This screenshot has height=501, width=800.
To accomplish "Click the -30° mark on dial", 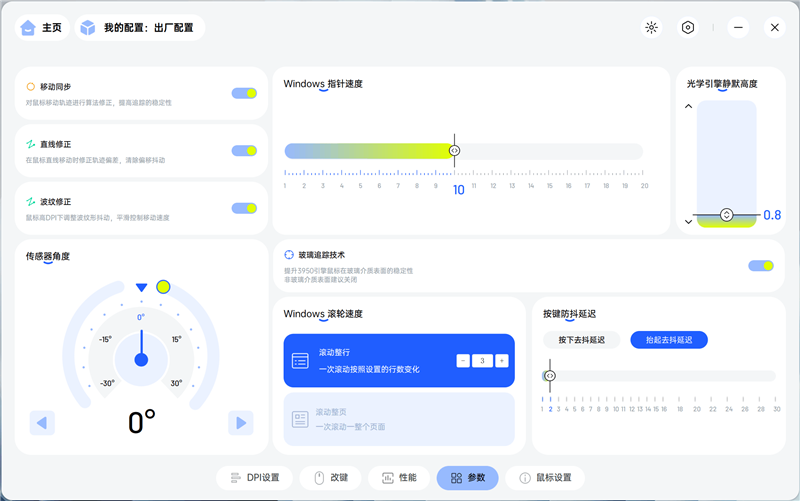I will (x=107, y=383).
